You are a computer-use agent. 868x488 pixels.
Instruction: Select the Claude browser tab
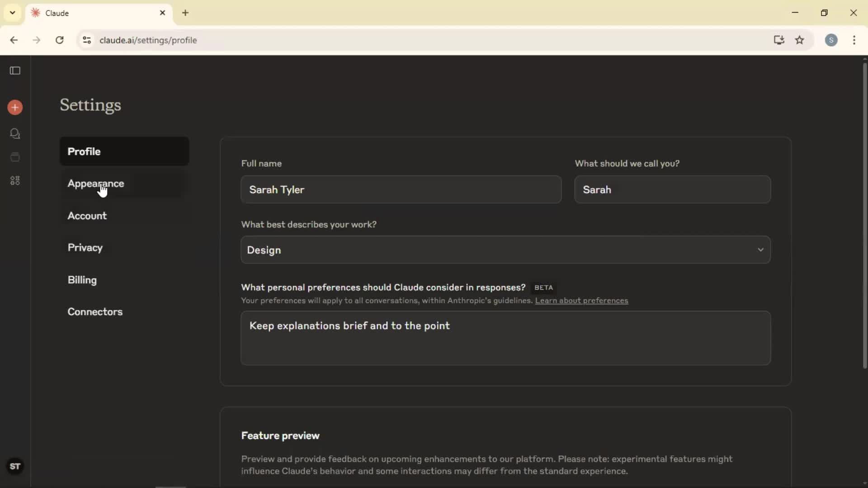pos(99,13)
